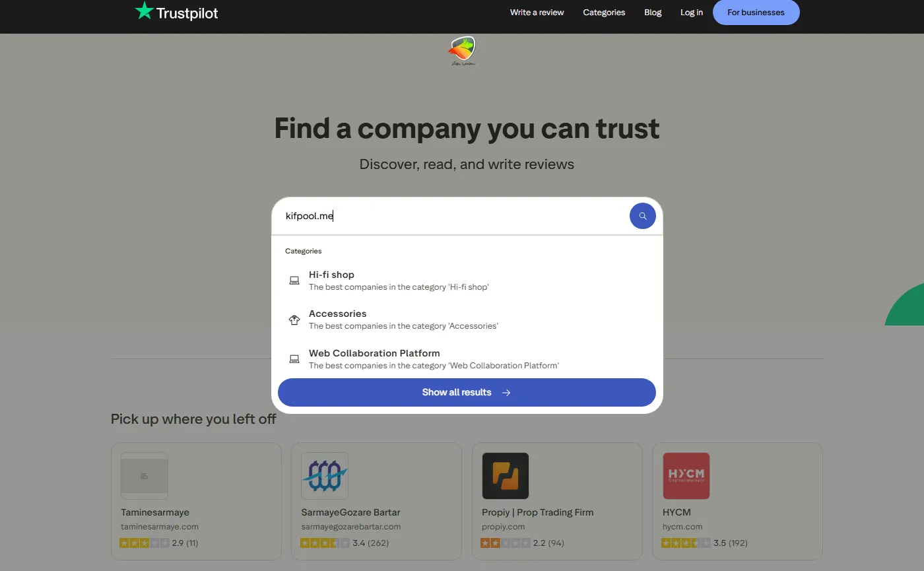Click Show all results button
Viewport: 924px width, 571px height.
coord(467,392)
